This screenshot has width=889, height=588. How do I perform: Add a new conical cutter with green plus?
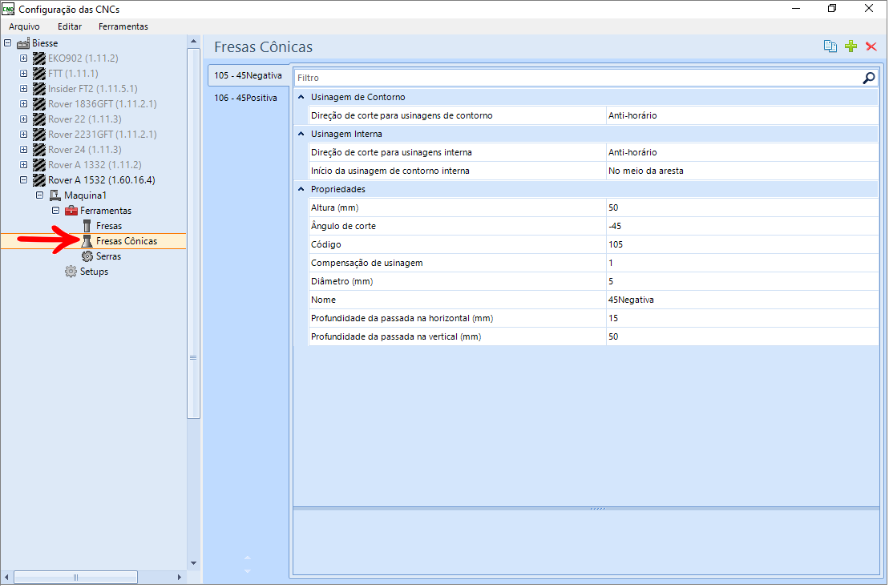pyautogui.click(x=851, y=46)
